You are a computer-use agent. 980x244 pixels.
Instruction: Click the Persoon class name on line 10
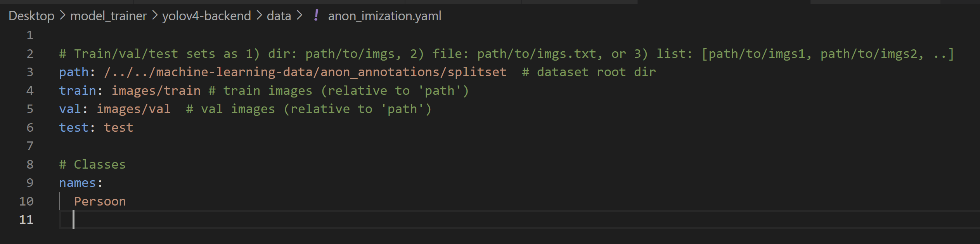pyautogui.click(x=100, y=201)
